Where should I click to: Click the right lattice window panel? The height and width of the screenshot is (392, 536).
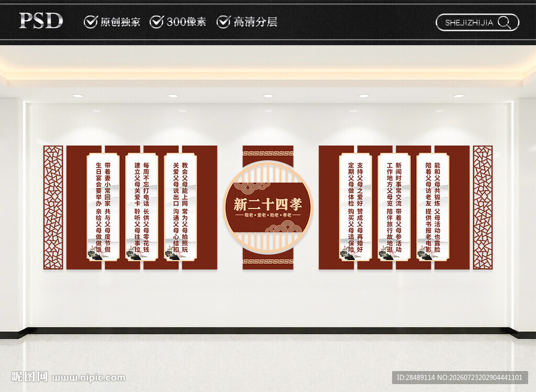pos(483,207)
